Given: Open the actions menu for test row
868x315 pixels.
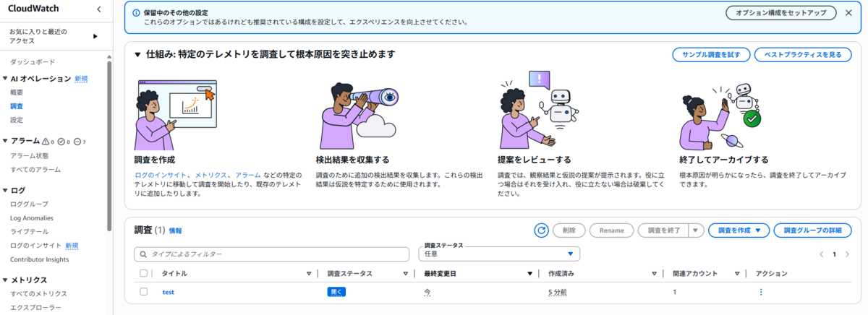Looking at the screenshot, I should pos(760,292).
